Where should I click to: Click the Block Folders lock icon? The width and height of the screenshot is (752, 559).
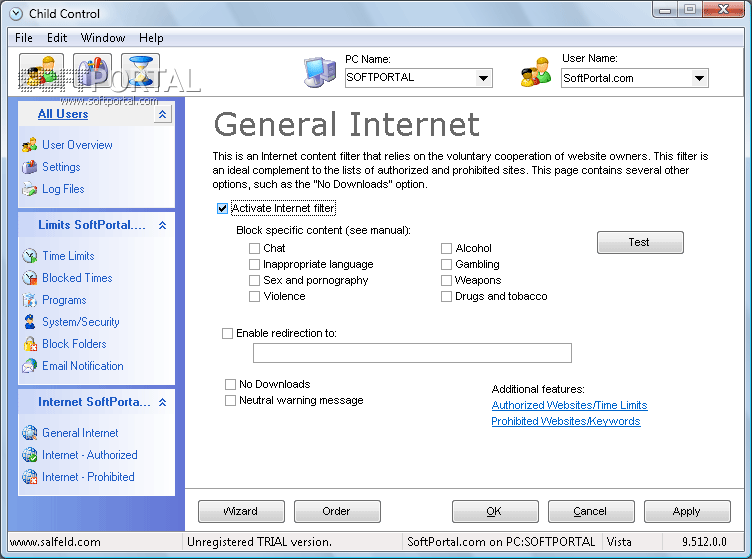(x=29, y=344)
